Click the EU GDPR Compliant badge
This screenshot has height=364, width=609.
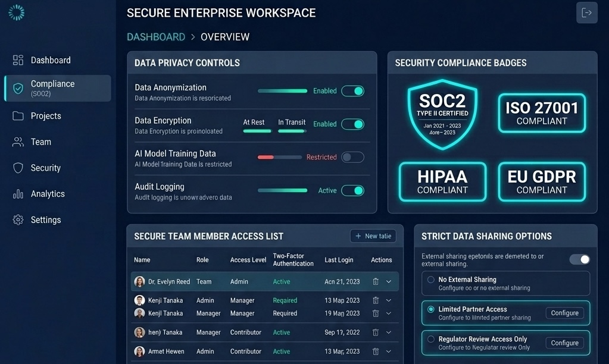(542, 181)
